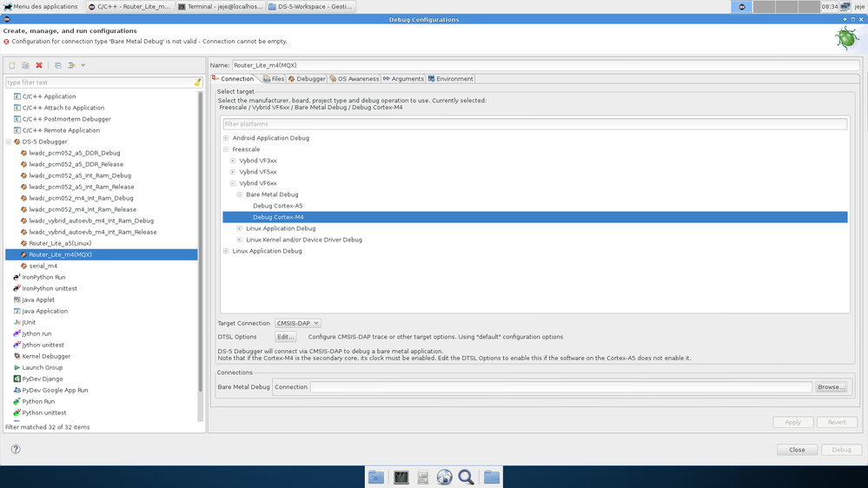Image resolution: width=868 pixels, height=488 pixels.
Task: Click the Revert button
Action: point(837,422)
